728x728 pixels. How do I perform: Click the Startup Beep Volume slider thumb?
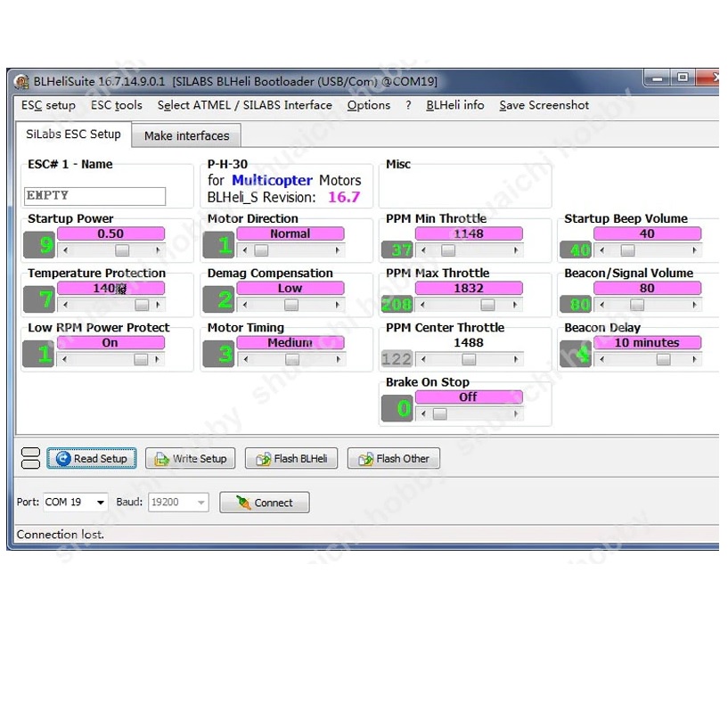click(627, 250)
